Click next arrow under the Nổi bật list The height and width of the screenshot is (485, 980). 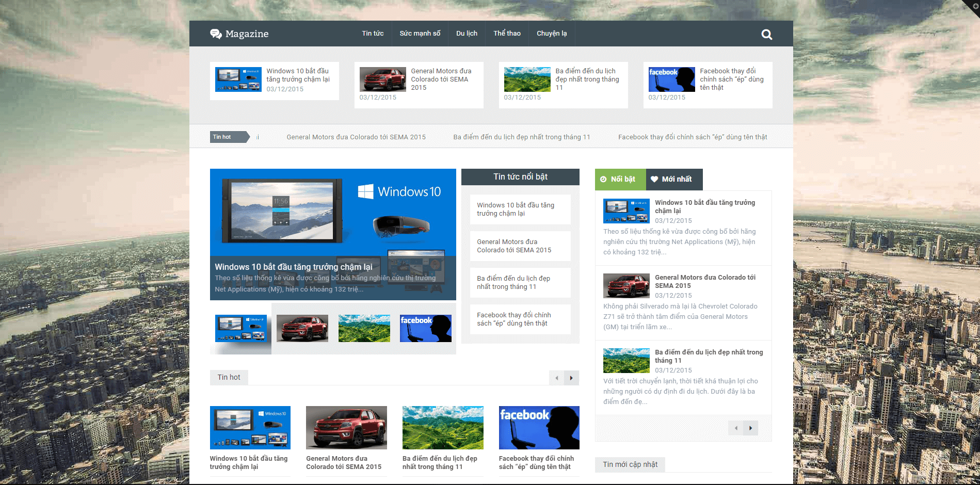click(751, 428)
